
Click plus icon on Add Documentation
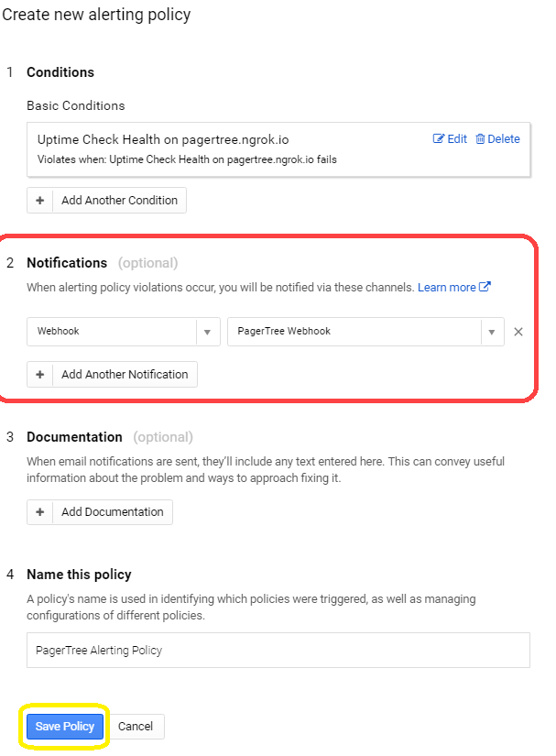[x=39, y=512]
